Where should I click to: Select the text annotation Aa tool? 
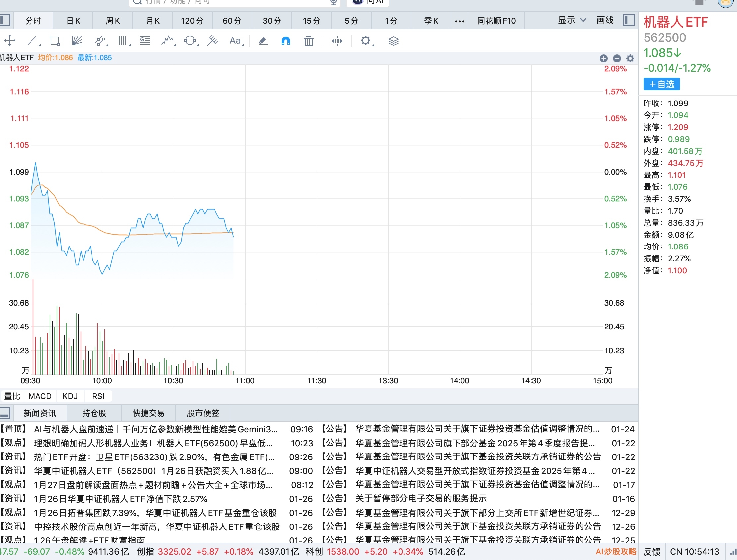pyautogui.click(x=235, y=41)
